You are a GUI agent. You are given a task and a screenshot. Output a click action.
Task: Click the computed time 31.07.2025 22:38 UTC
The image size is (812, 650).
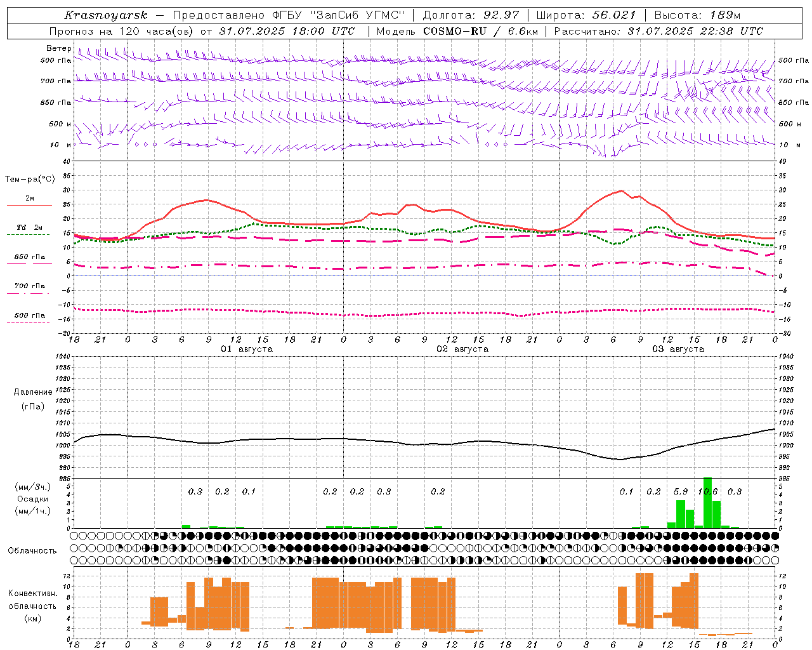(695, 31)
